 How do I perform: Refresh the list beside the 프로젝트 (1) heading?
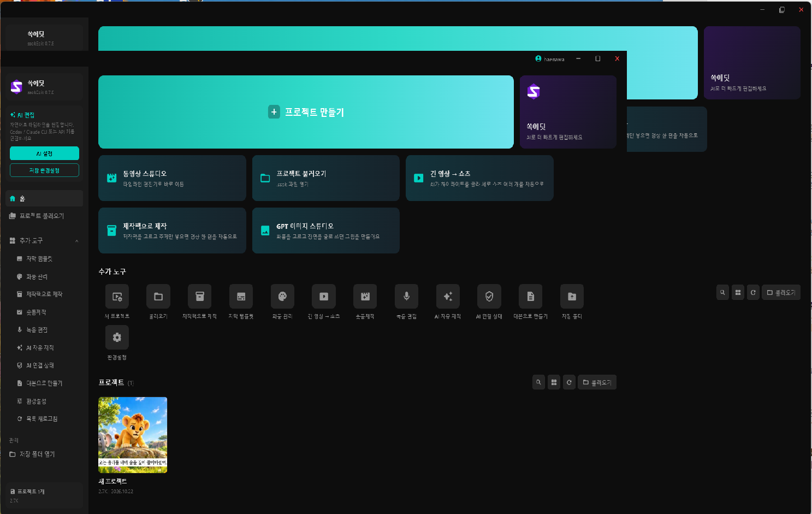569,382
